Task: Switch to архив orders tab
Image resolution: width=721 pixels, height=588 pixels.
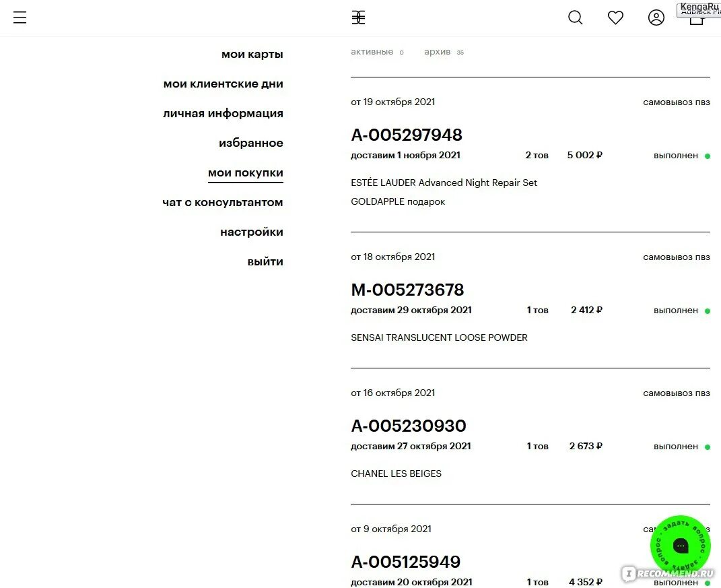Action: tap(438, 52)
